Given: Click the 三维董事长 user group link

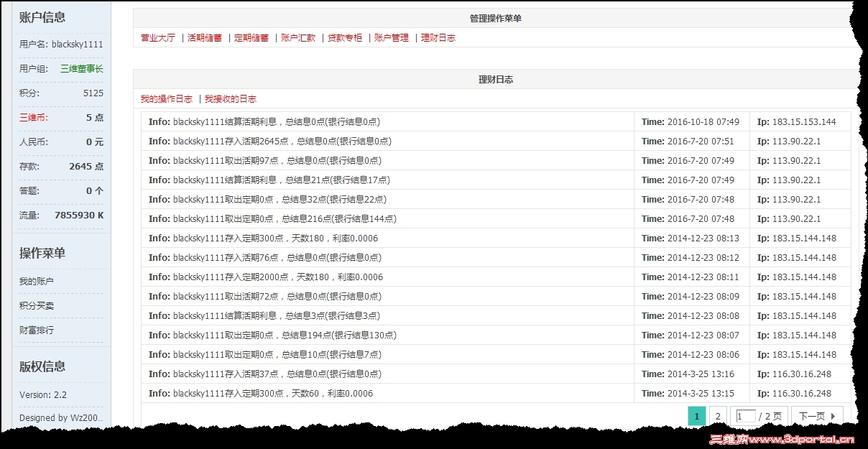Looking at the screenshot, I should 82,69.
